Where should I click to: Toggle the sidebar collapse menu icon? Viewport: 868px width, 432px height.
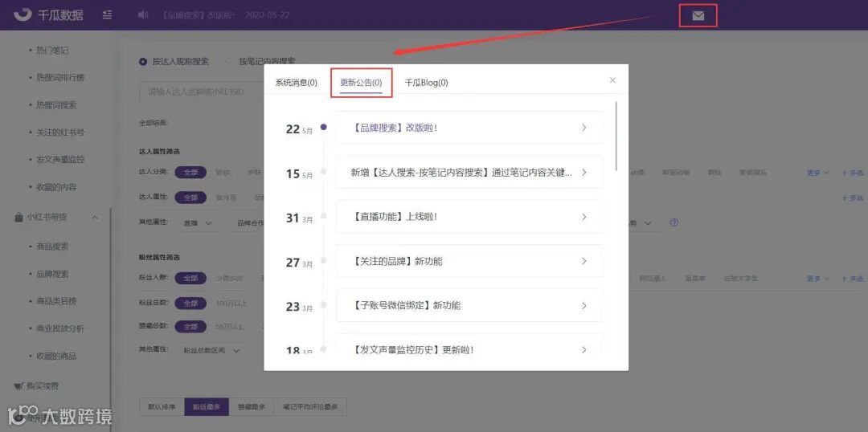click(108, 15)
